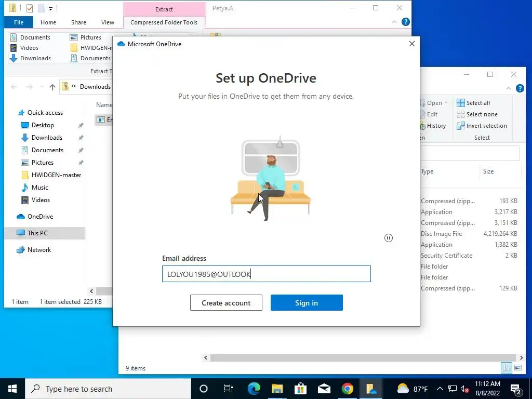Viewport: 532px width, 399px height.
Task: Click the taskbar search box
Action: [x=108, y=389]
